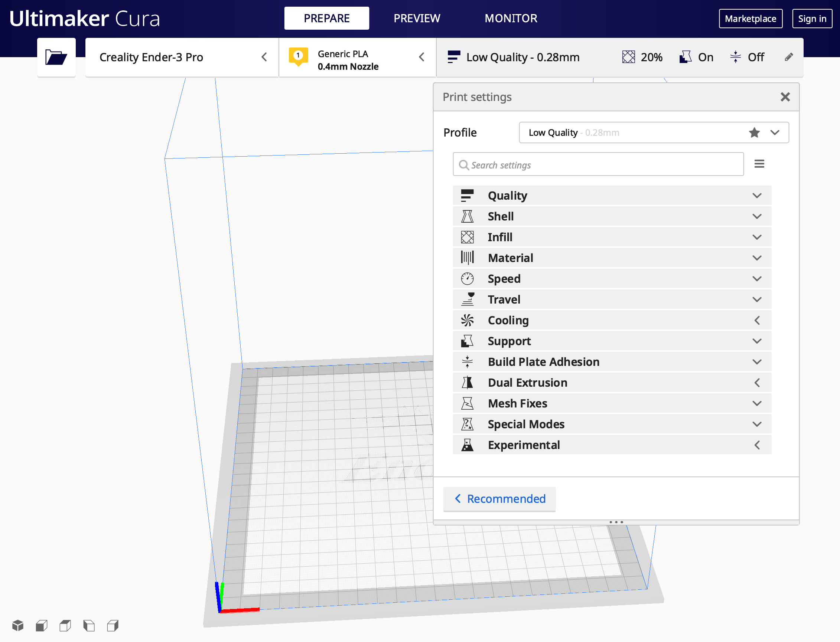Expand the Quality settings chevron

(x=757, y=196)
